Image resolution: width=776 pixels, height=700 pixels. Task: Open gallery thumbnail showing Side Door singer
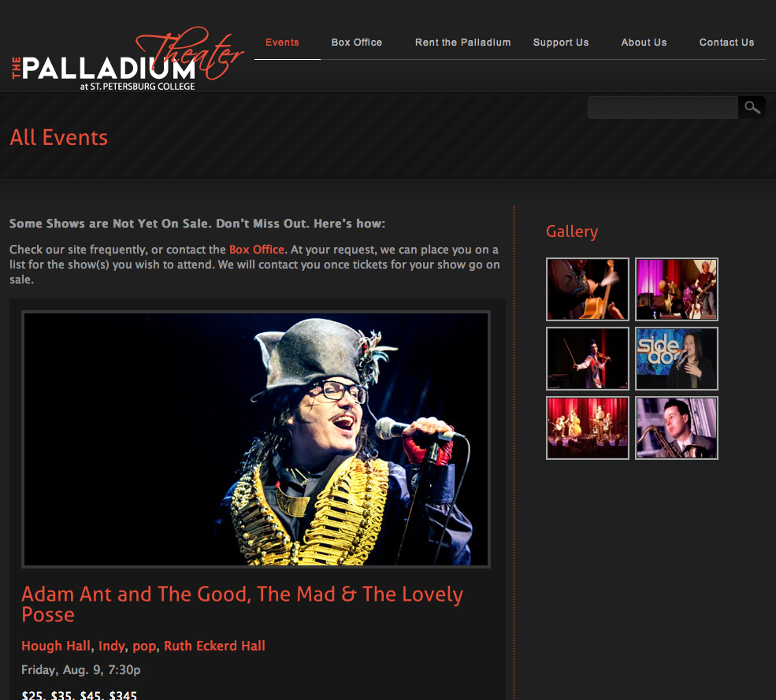tap(677, 358)
